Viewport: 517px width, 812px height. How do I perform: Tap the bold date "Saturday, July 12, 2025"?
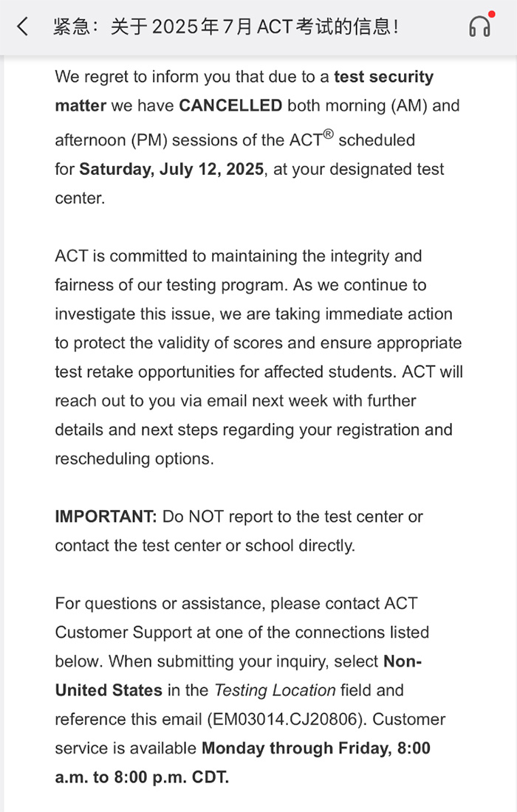click(x=171, y=169)
